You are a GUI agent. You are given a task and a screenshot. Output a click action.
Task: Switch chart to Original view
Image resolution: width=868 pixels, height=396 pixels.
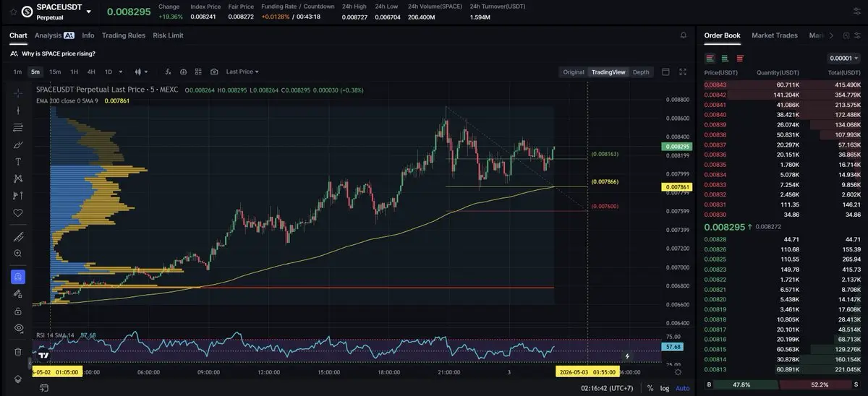(x=574, y=72)
